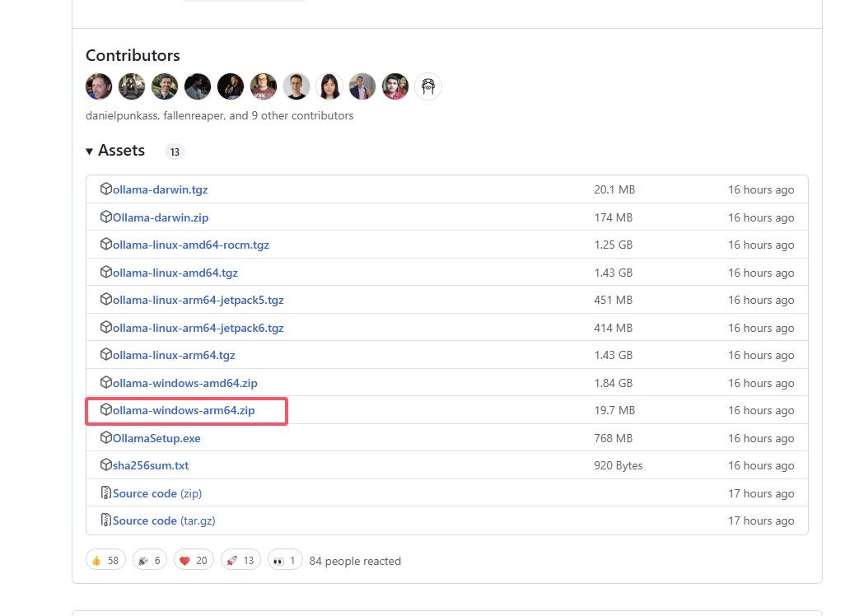The height and width of the screenshot is (616, 845).
Task: Open the Ollama llama-logo avatar
Action: 428,86
